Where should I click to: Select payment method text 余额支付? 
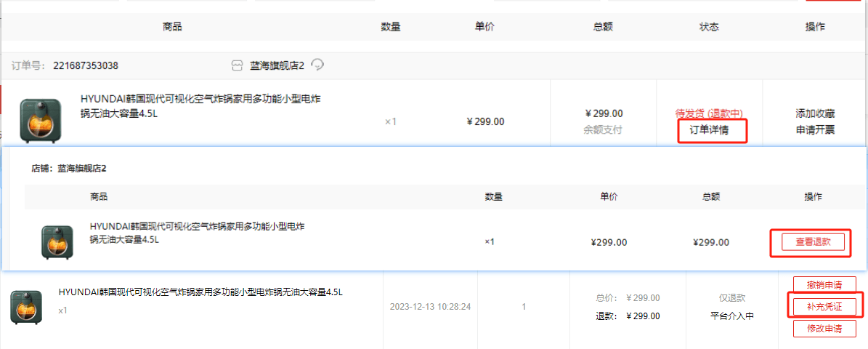coord(604,130)
